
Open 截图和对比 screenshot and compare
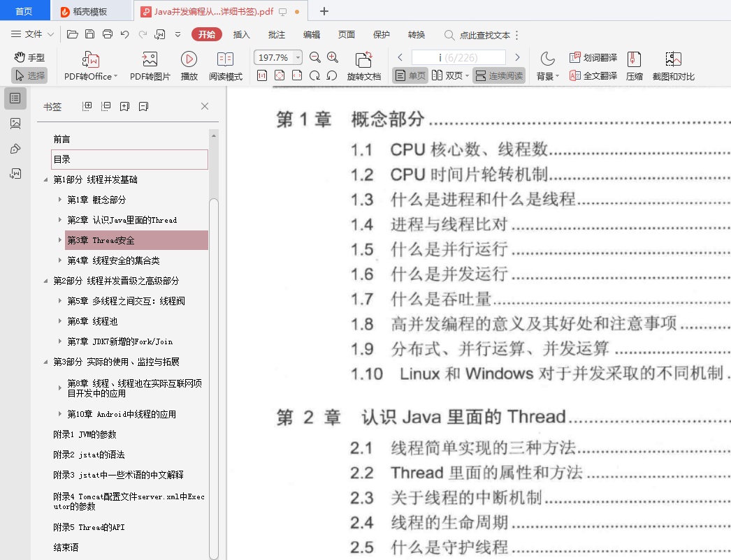[x=673, y=66]
